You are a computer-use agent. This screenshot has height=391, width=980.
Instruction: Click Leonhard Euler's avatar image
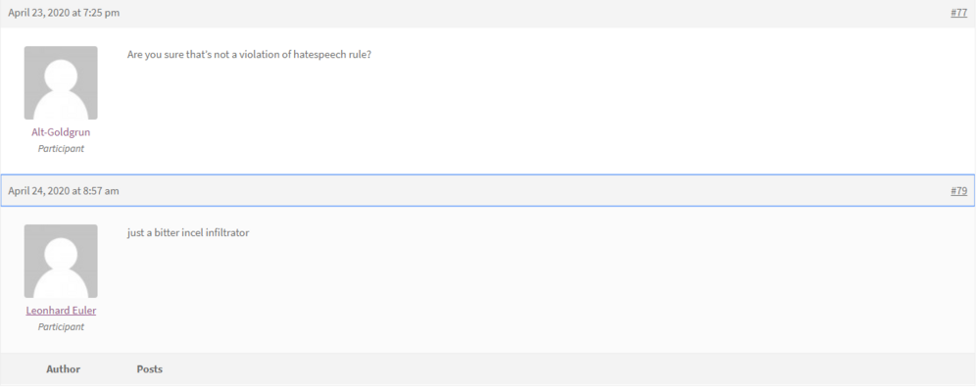(x=61, y=261)
